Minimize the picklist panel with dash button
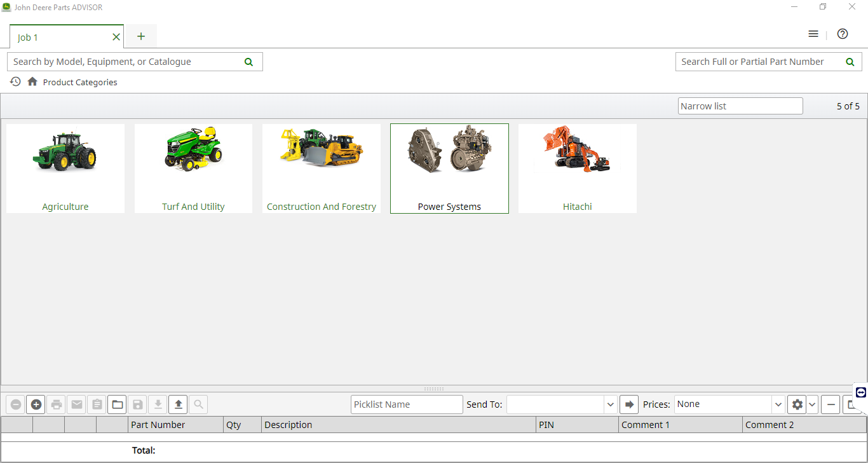868x463 pixels. pyautogui.click(x=831, y=404)
